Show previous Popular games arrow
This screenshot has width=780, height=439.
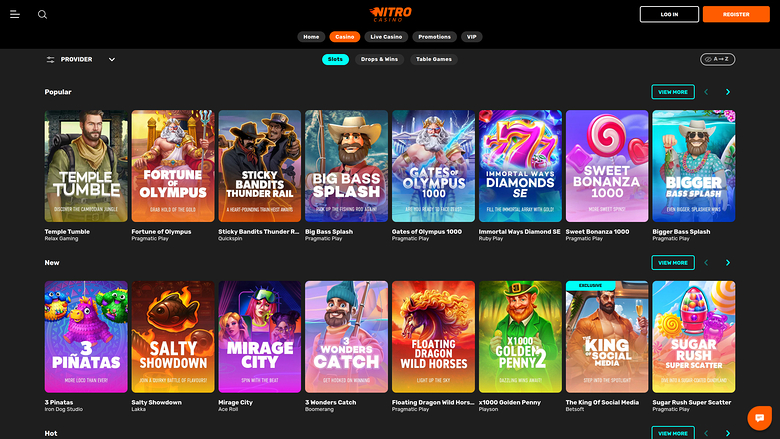tap(706, 92)
